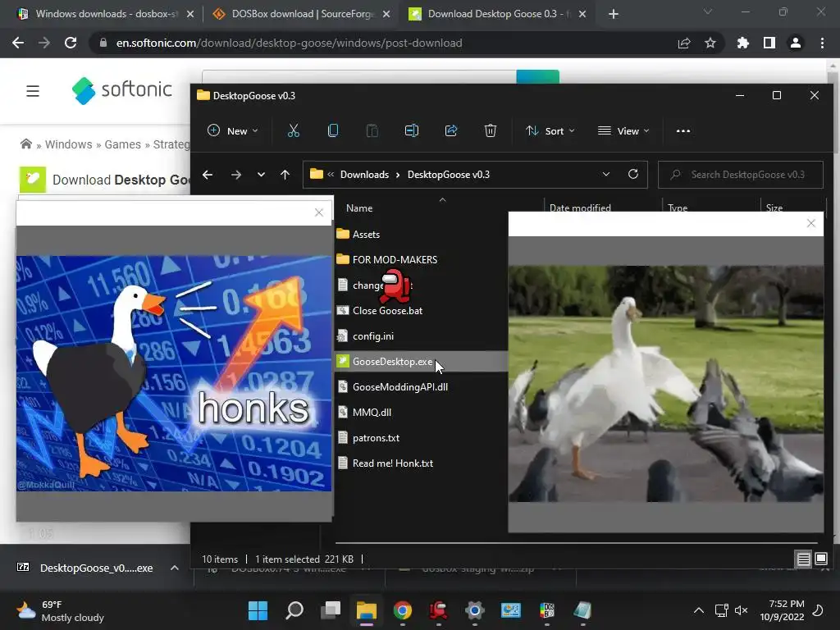Go forward in File Explorer navigation
The width and height of the screenshot is (840, 630).
[235, 175]
